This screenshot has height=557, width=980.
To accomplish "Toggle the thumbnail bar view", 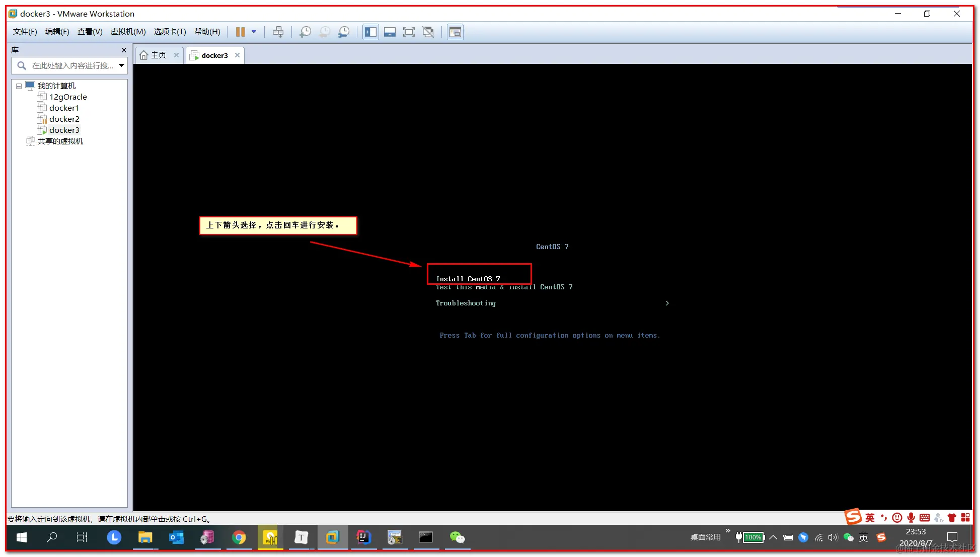I will 390,32.
